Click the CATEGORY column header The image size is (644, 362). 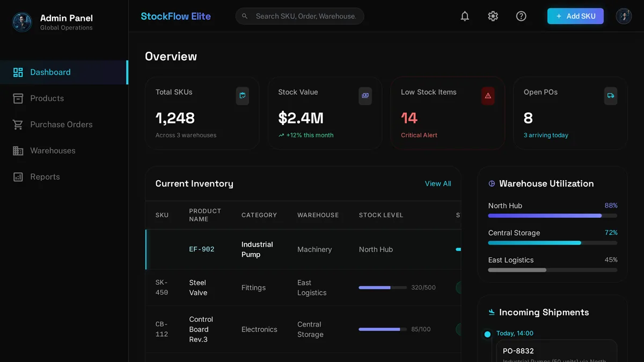(x=259, y=215)
